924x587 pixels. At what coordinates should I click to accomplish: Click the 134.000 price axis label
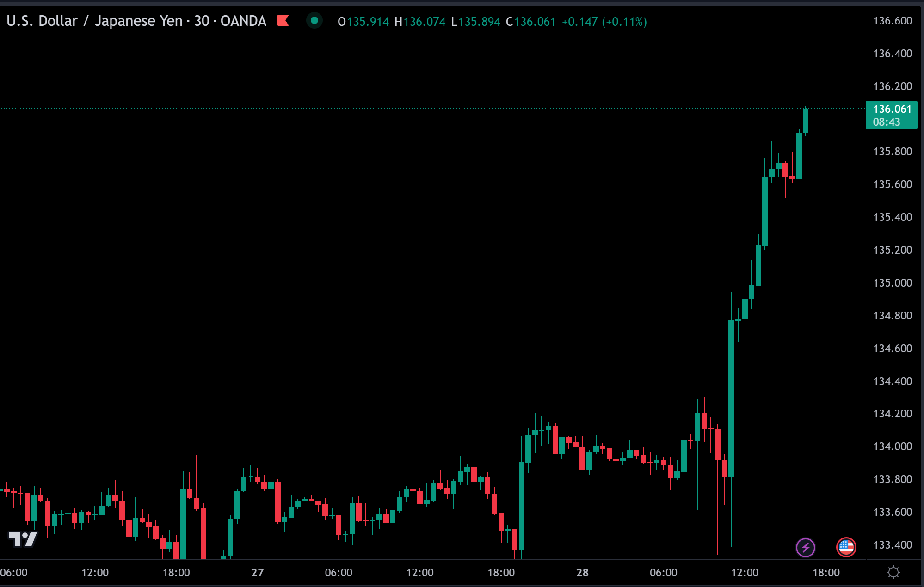(x=892, y=446)
